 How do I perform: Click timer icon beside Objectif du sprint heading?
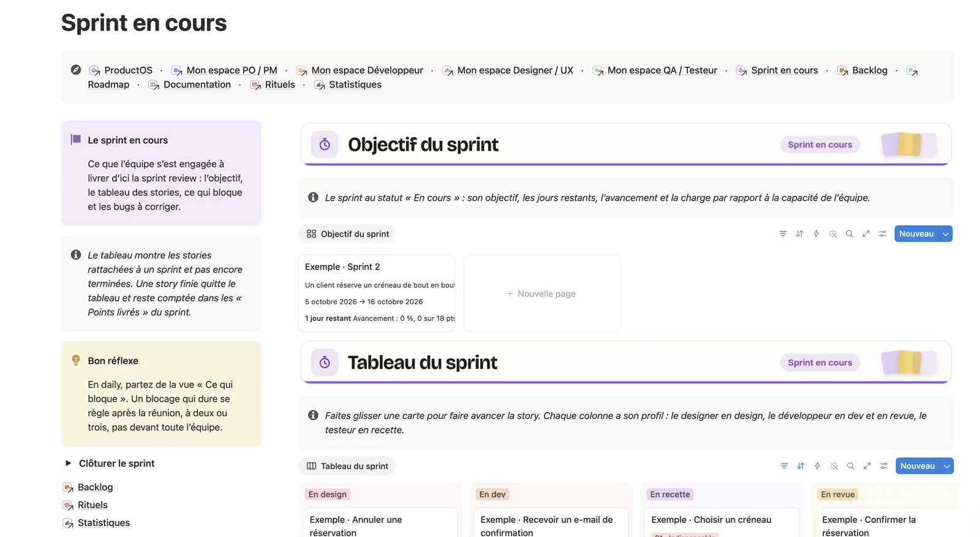(325, 145)
